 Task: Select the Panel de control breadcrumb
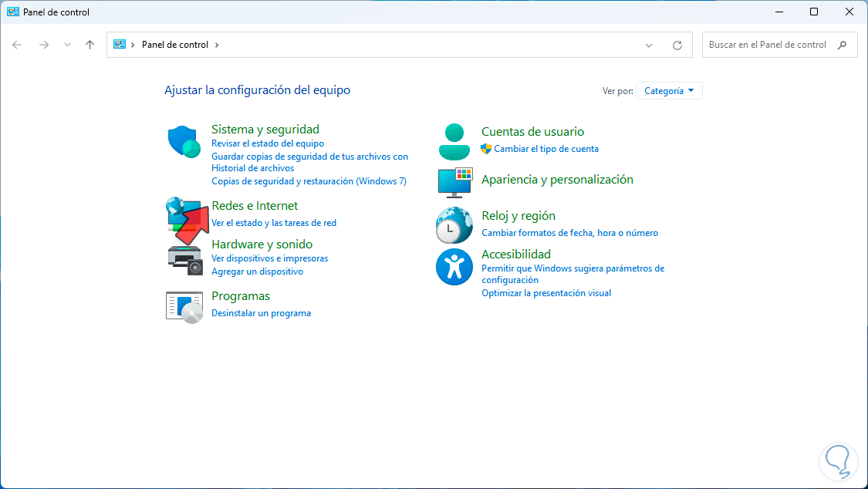pos(175,45)
